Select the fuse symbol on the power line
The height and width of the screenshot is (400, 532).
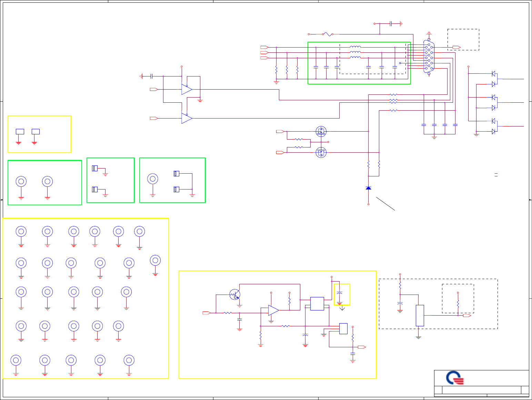tap(328, 34)
